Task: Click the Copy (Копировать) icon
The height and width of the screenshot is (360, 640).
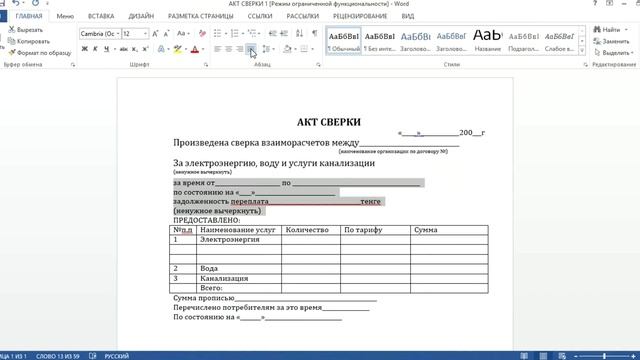Action: point(11,41)
